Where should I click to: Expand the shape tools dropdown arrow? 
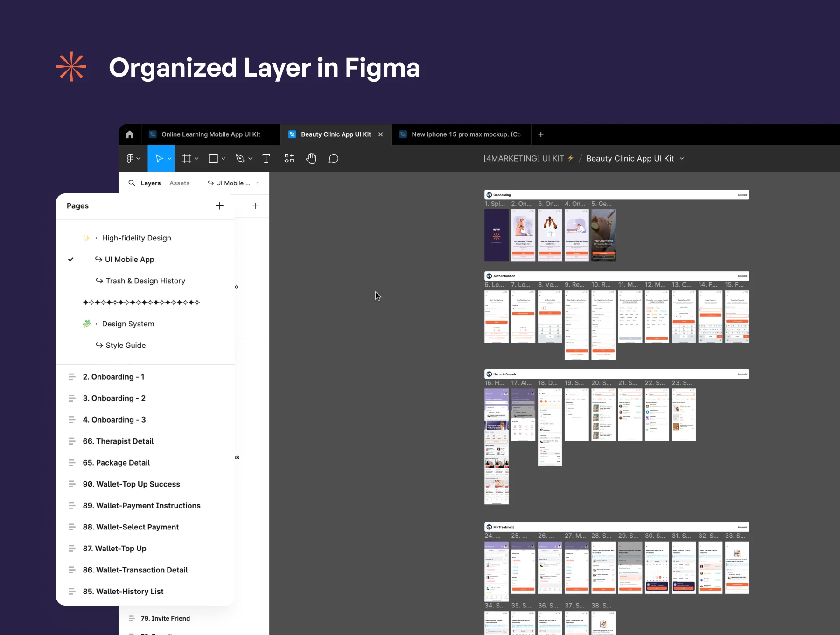[x=224, y=159]
